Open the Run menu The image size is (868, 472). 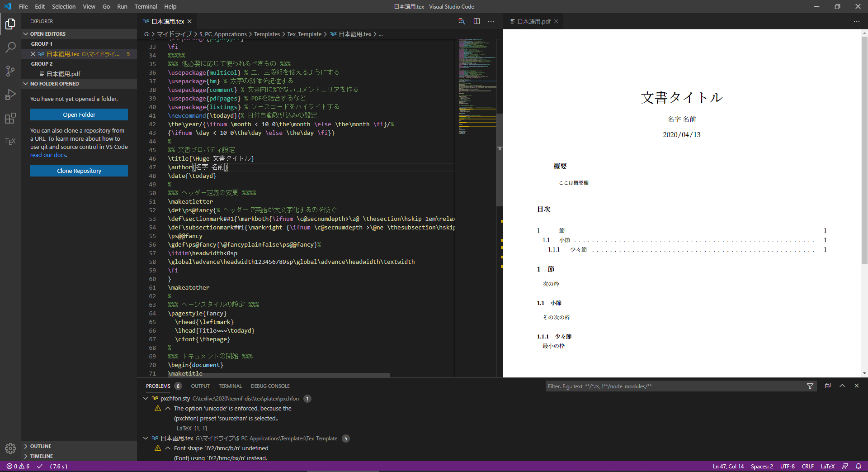[122, 6]
